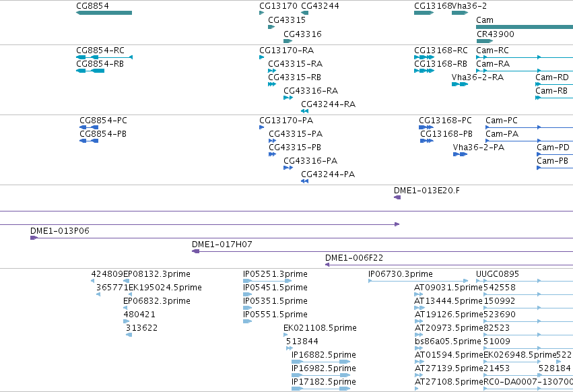Screen dimensions: 573x392
Task: Select transcript Cam-RA
Action: [x=493, y=63]
